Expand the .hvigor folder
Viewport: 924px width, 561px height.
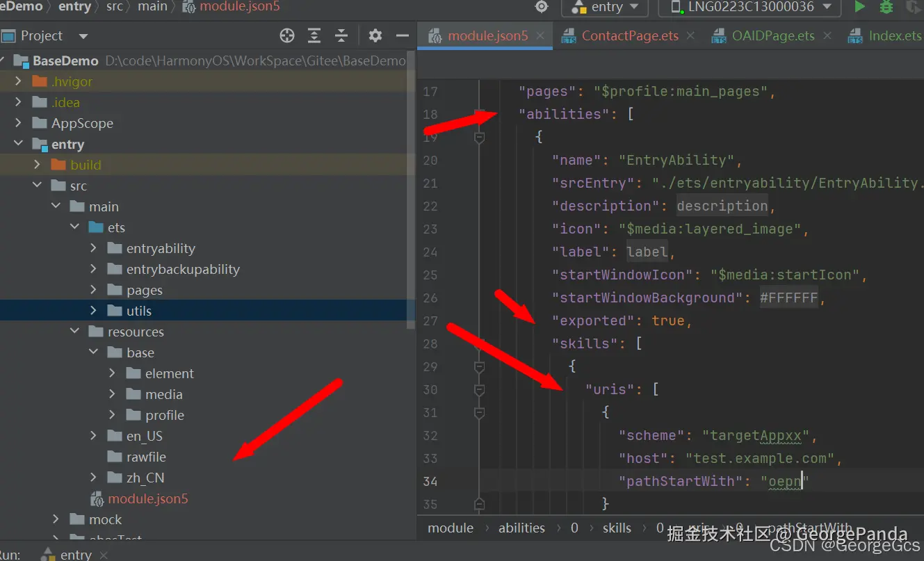coord(19,81)
